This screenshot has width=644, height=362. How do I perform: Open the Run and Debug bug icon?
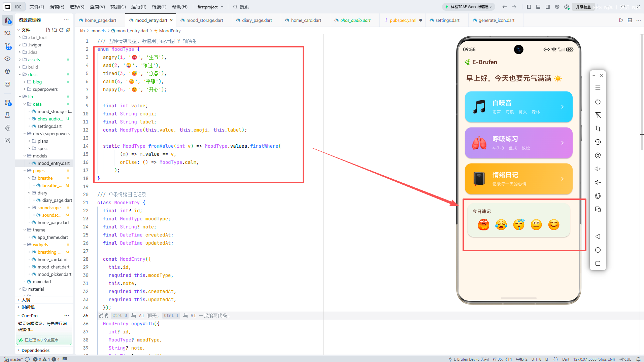(x=7, y=71)
